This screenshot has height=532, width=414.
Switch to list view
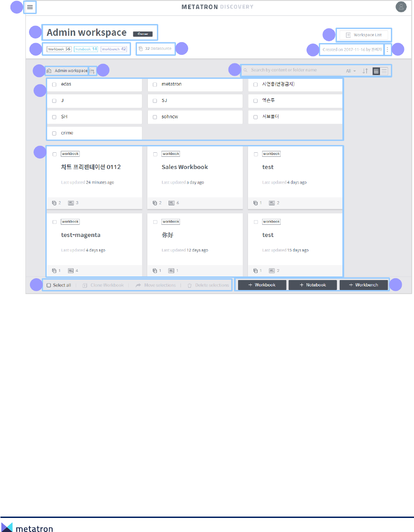coord(384,71)
